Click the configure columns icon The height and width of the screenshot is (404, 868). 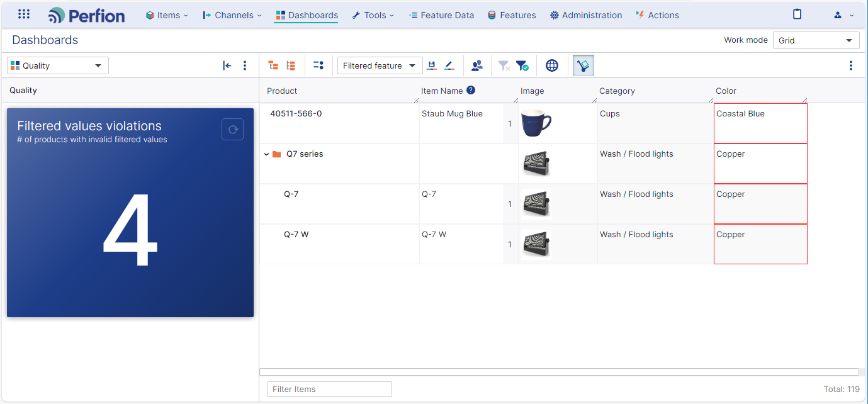click(318, 65)
